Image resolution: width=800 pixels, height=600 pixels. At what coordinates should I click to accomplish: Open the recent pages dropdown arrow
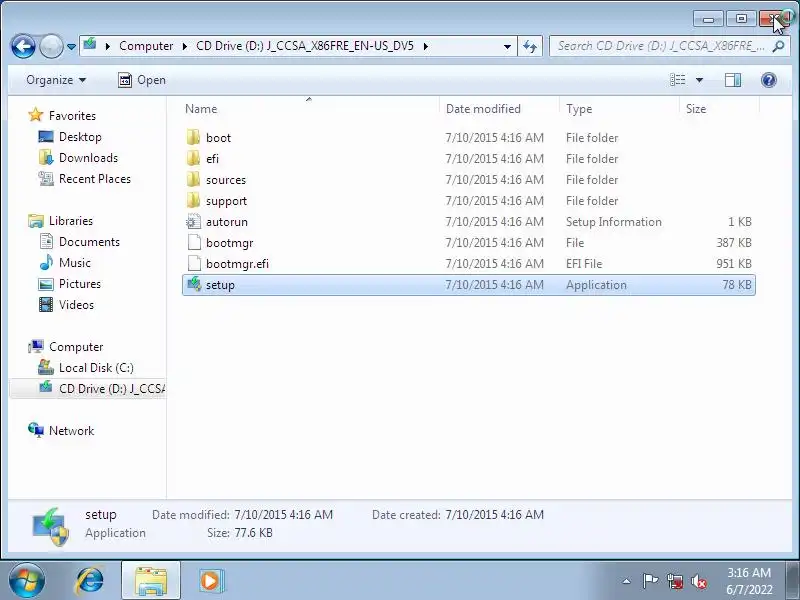[x=71, y=46]
